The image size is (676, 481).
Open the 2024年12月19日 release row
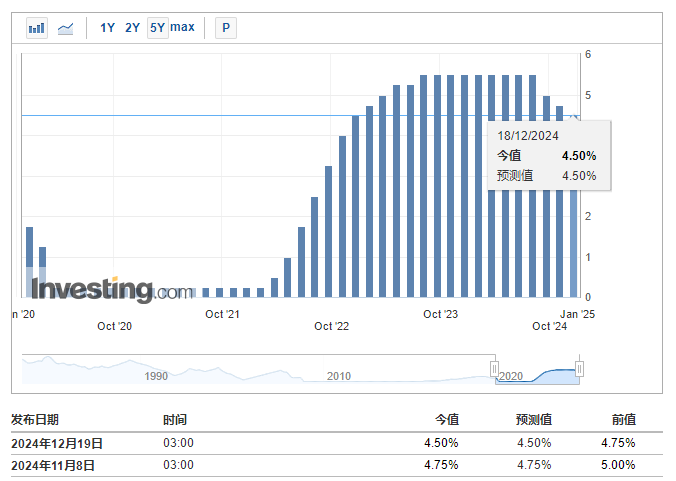(x=57, y=443)
